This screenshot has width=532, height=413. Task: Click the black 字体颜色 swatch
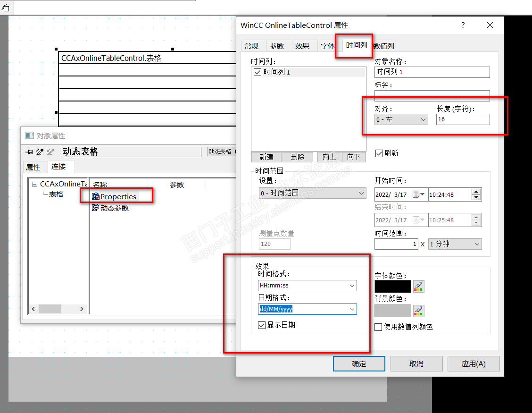(x=393, y=287)
